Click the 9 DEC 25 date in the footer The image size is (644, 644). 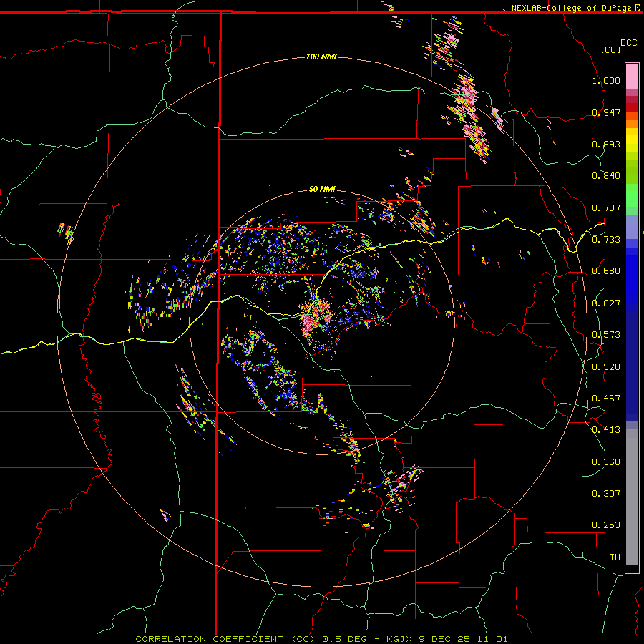(x=444, y=639)
